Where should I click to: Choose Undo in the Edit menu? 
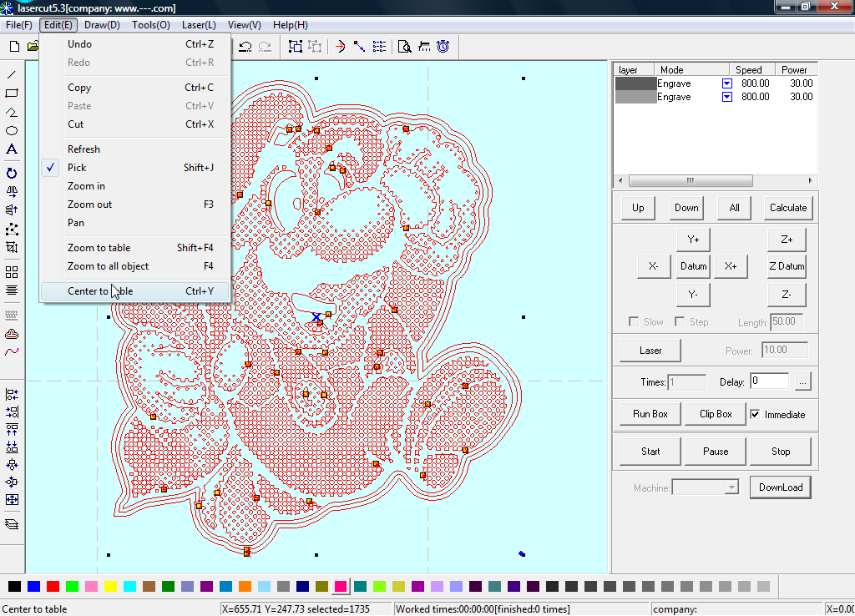point(135,44)
